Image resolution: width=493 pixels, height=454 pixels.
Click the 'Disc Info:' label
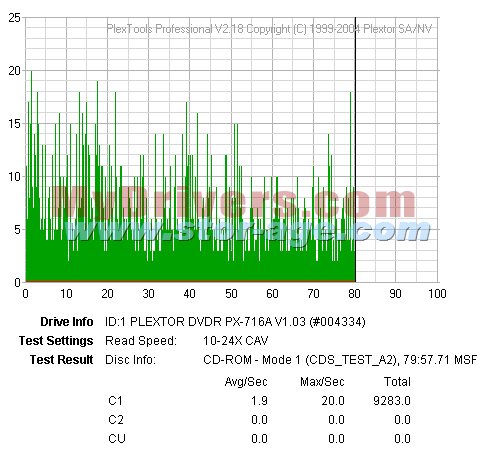130,360
